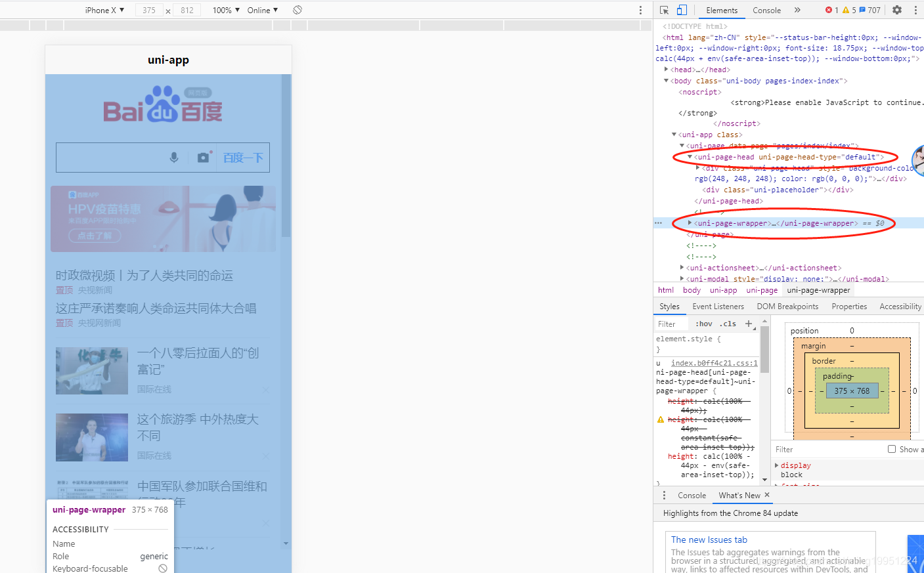Image resolution: width=924 pixels, height=573 pixels.
Task: Open 'The new Issues tab' link
Action: 709,540
